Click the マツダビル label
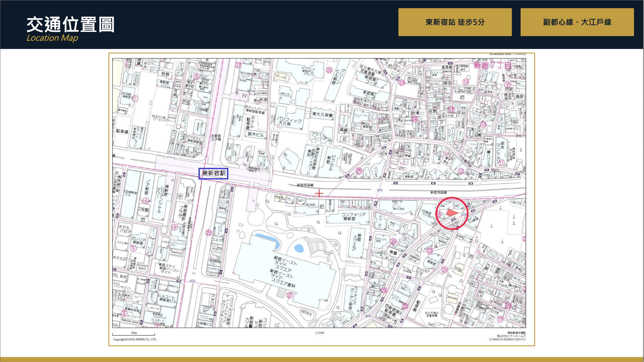The height and width of the screenshot is (362, 644). (x=213, y=269)
